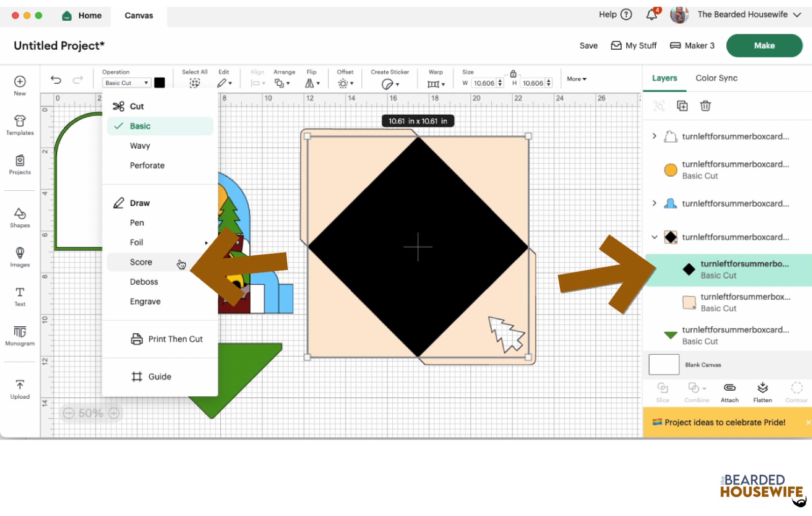Adjust the height stepper arrows
Screen dimensions: 812x516
(549, 83)
